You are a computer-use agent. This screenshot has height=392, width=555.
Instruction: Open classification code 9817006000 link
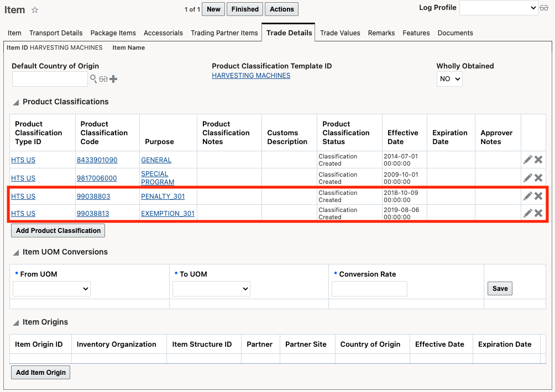[97, 178]
